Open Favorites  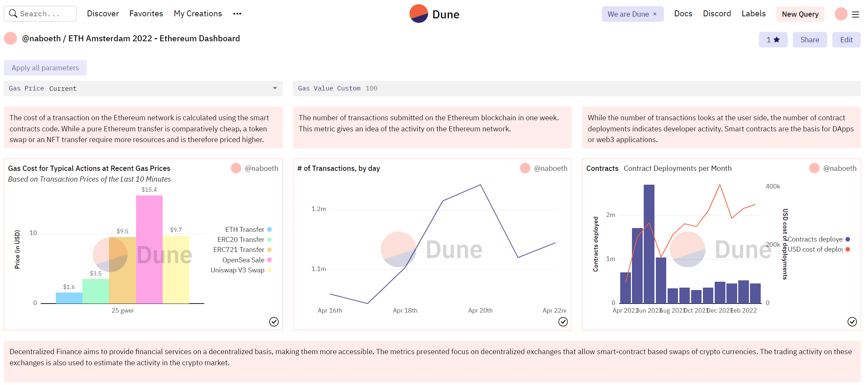pyautogui.click(x=146, y=14)
